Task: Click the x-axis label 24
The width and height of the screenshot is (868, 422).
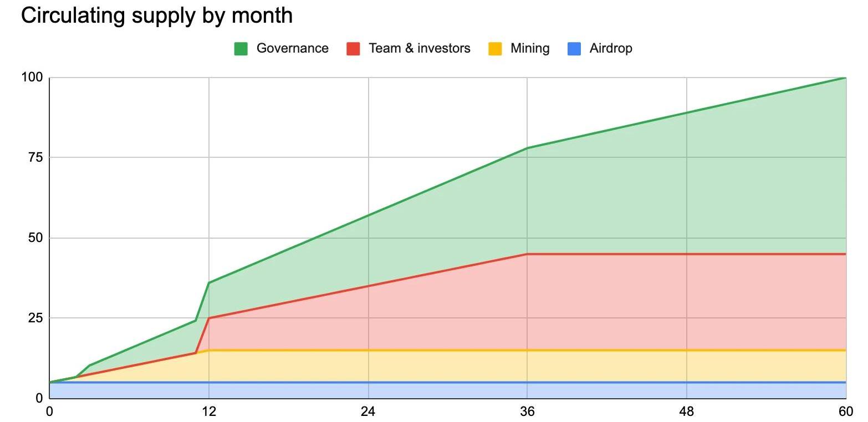Action: click(368, 411)
